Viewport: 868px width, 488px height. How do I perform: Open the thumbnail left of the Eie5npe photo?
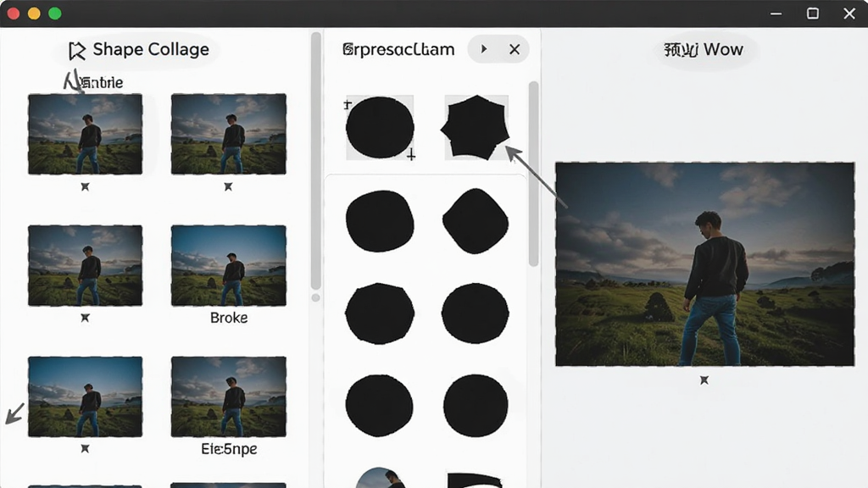[86, 396]
